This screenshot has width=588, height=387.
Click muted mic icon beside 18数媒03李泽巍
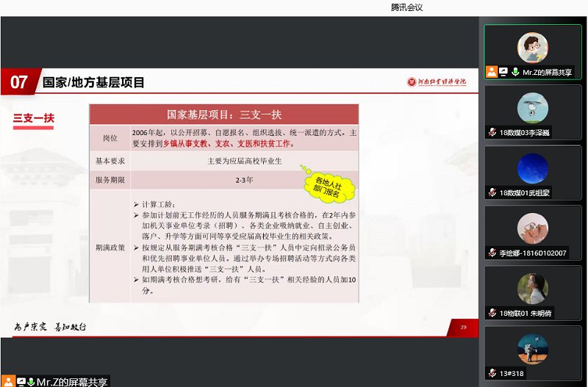[x=492, y=132]
